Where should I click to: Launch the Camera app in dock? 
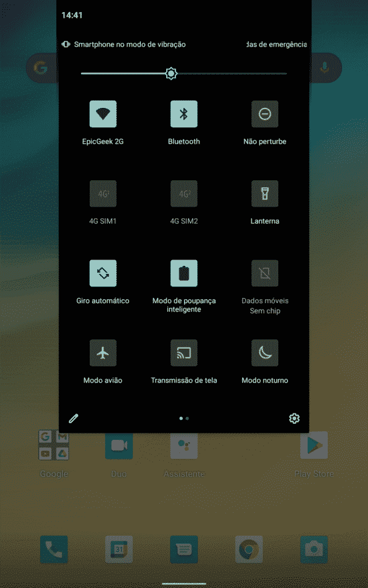pyautogui.click(x=314, y=550)
